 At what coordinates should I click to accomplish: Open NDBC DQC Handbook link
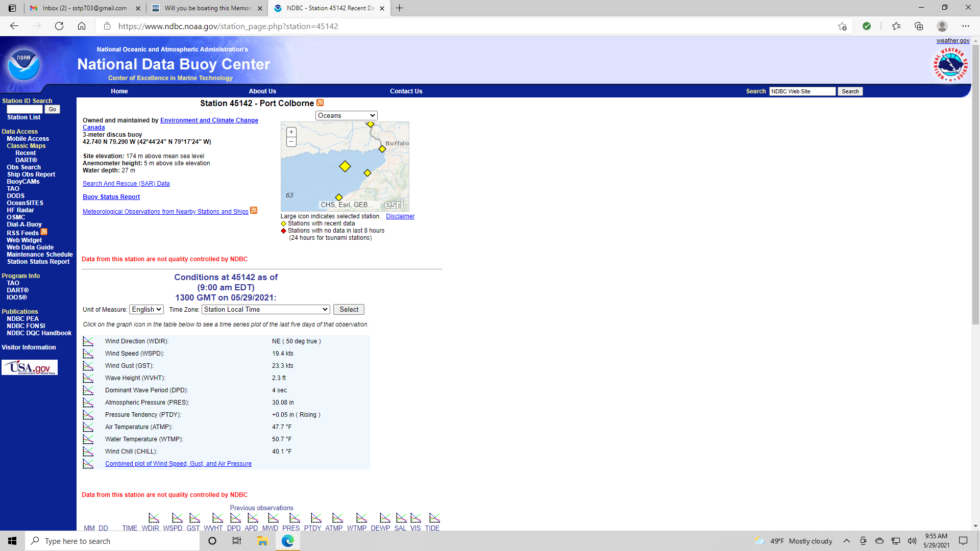[x=39, y=333]
